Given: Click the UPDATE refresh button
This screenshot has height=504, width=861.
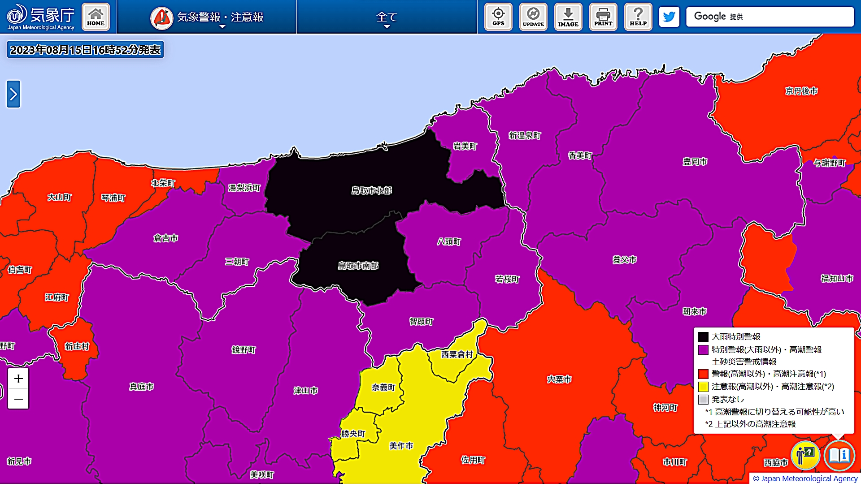Looking at the screenshot, I should tap(533, 17).
